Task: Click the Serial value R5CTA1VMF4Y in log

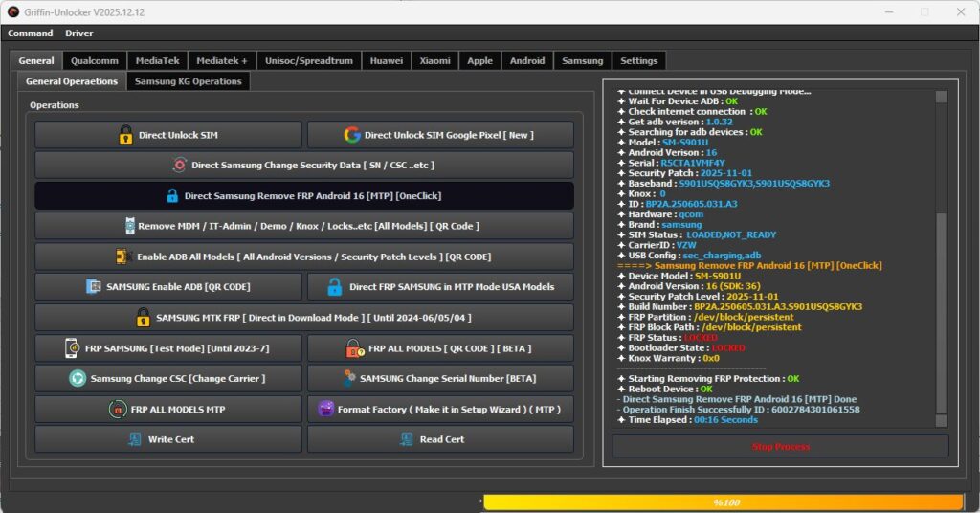Action: (x=693, y=163)
